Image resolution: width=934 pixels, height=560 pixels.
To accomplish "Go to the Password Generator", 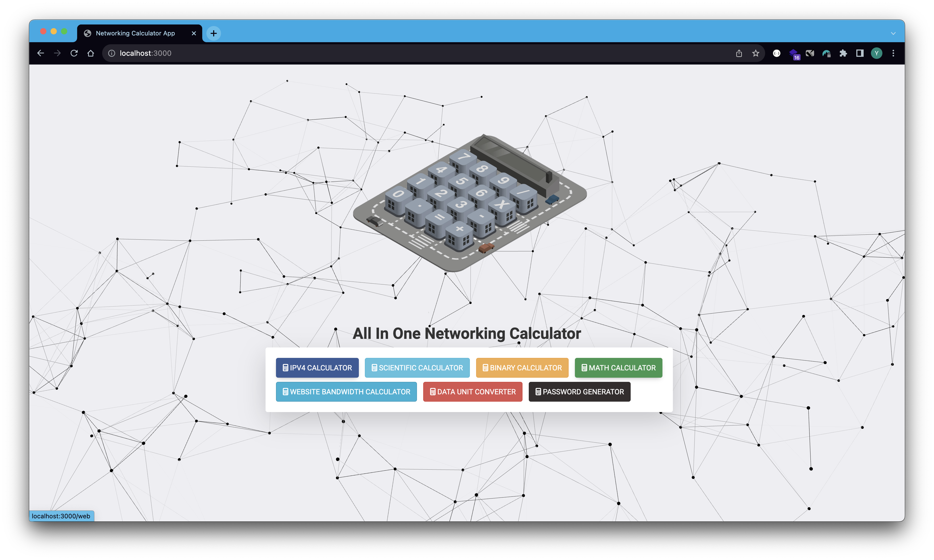I will (x=579, y=392).
